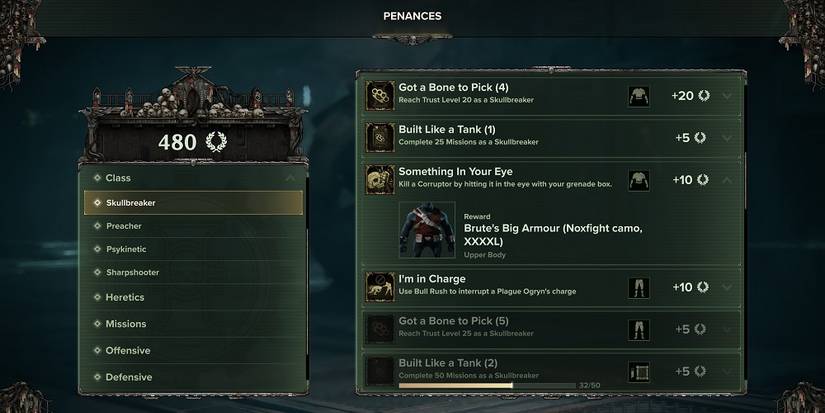This screenshot has width=825, height=413.
Task: Click the frame reward icon on Built Like a Tank (2)
Action: [638, 372]
